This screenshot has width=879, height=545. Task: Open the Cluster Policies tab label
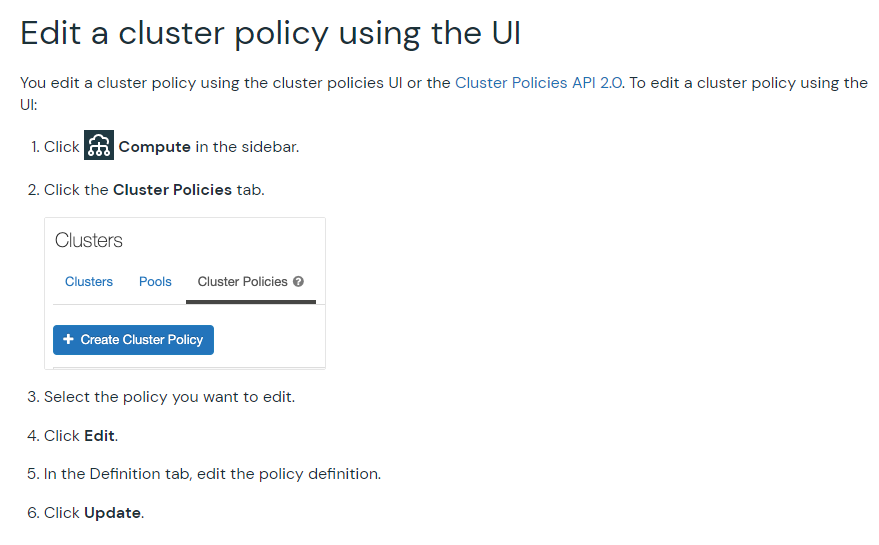click(242, 282)
